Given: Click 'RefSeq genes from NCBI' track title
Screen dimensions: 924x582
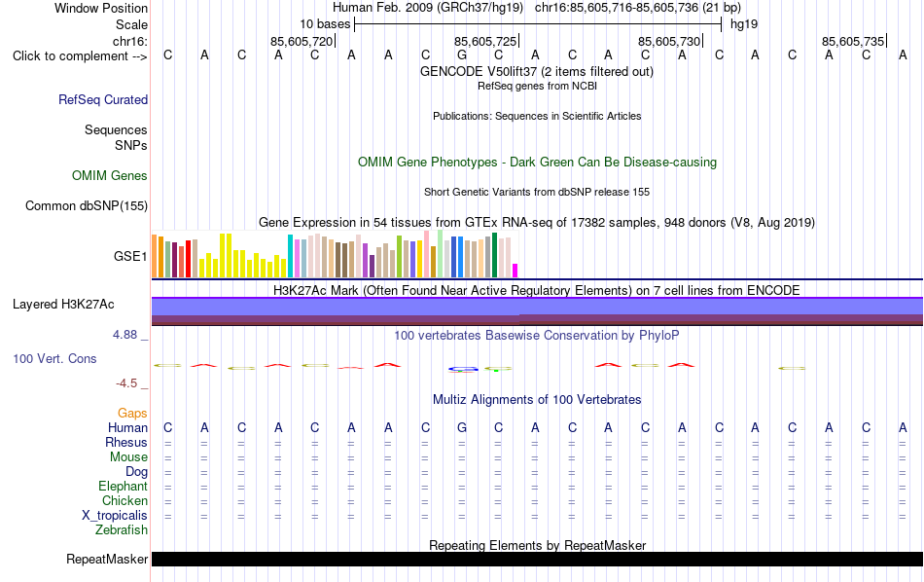Looking at the screenshot, I should tap(537, 86).
